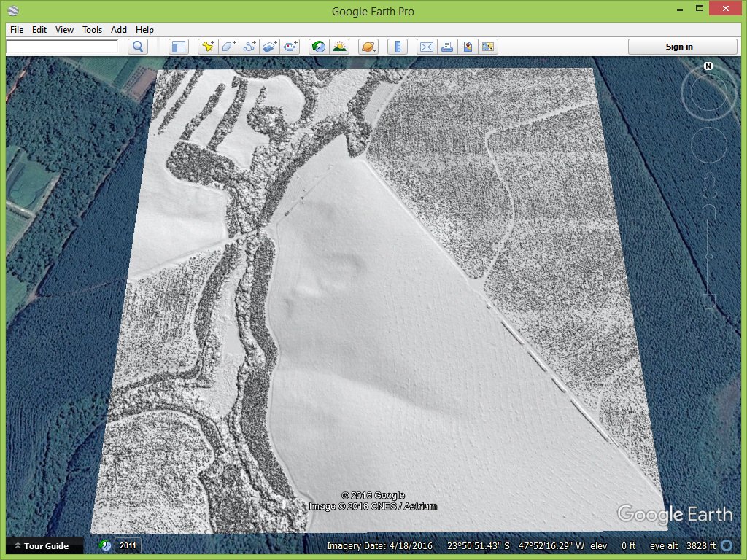Click the Print icon

point(447,47)
